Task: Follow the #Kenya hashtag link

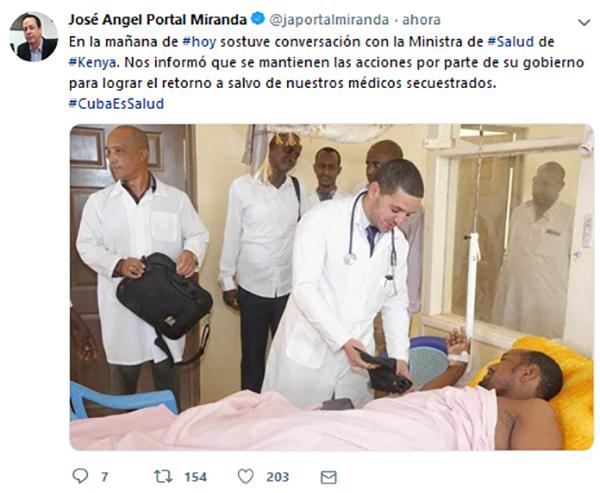Action: (x=92, y=62)
